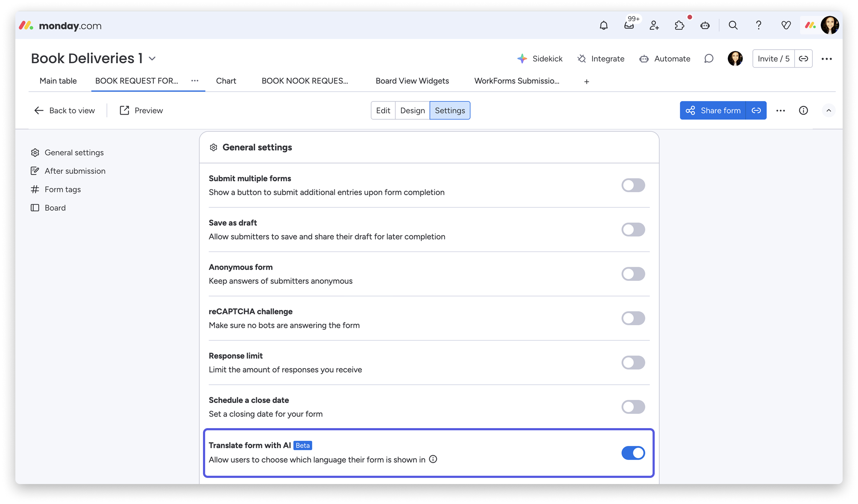The width and height of the screenshot is (858, 504).
Task: Expand Book Deliveries 1 board name dropdown
Action: coord(152,59)
